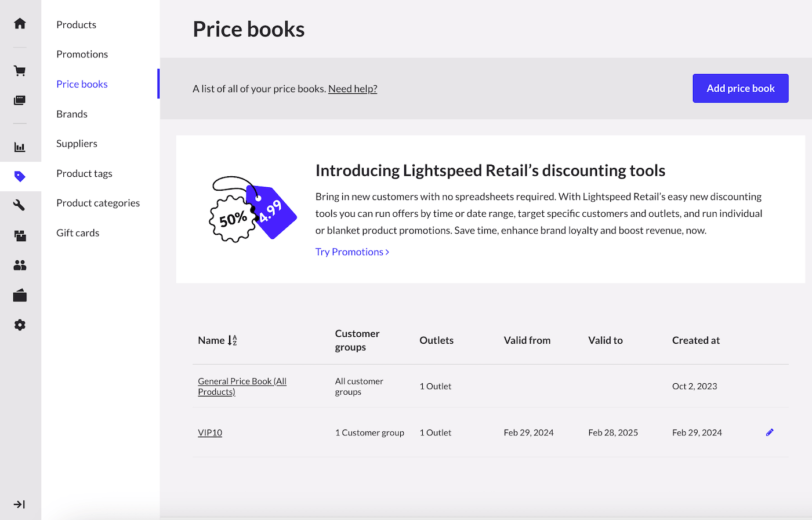812x520 pixels.
Task: Collapse the sidebar with the arrow icon
Action: (x=20, y=504)
